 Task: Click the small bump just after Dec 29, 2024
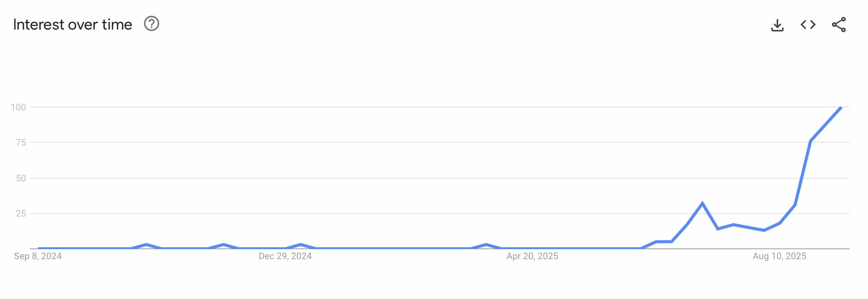[300, 245]
